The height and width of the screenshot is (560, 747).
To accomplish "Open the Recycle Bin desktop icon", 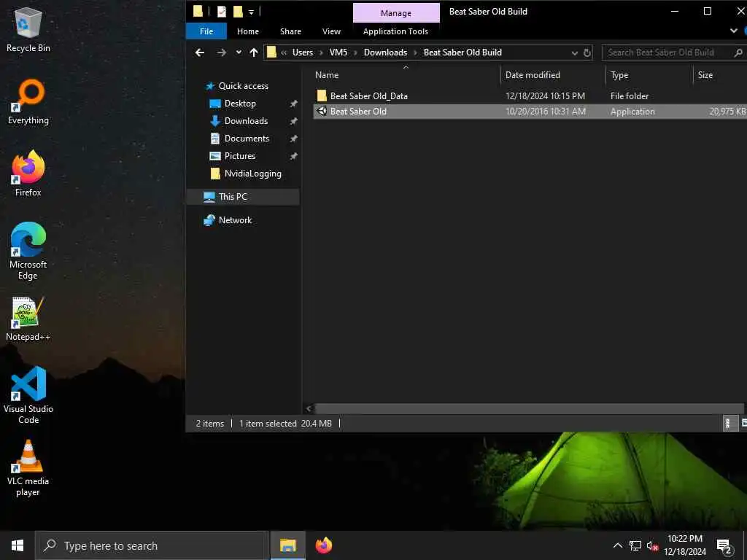I will (28, 29).
